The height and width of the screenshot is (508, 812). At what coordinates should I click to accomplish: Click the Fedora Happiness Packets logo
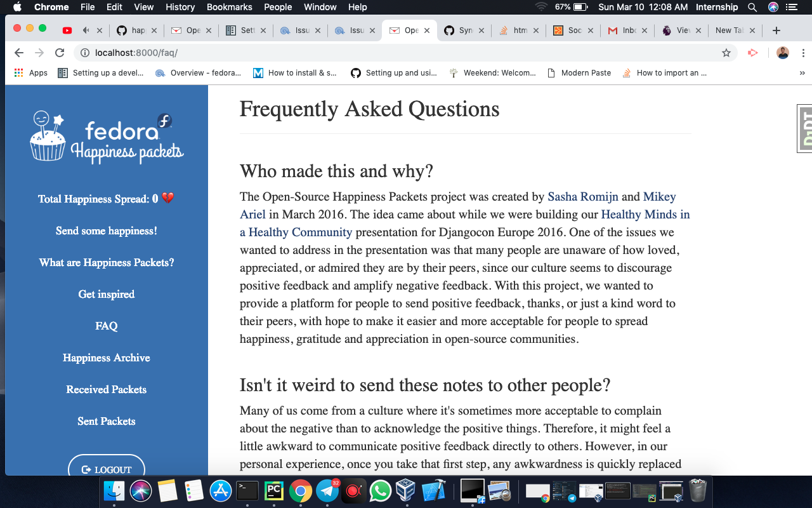click(107, 137)
